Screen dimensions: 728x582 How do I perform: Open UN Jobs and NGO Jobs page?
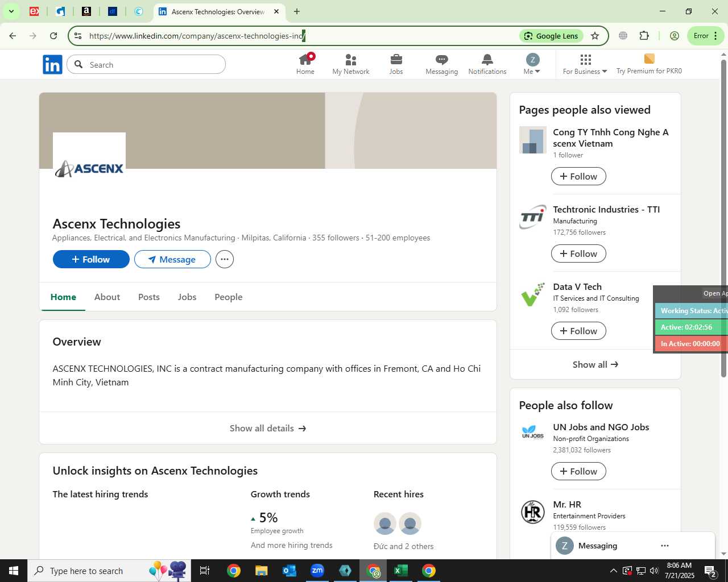coord(601,427)
